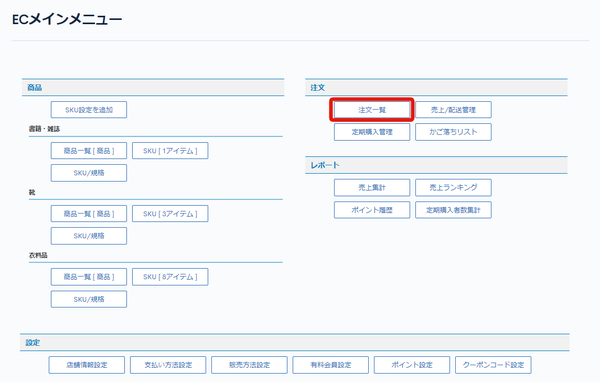
Task: Click the 衣料品 category label
Action: coord(38,255)
